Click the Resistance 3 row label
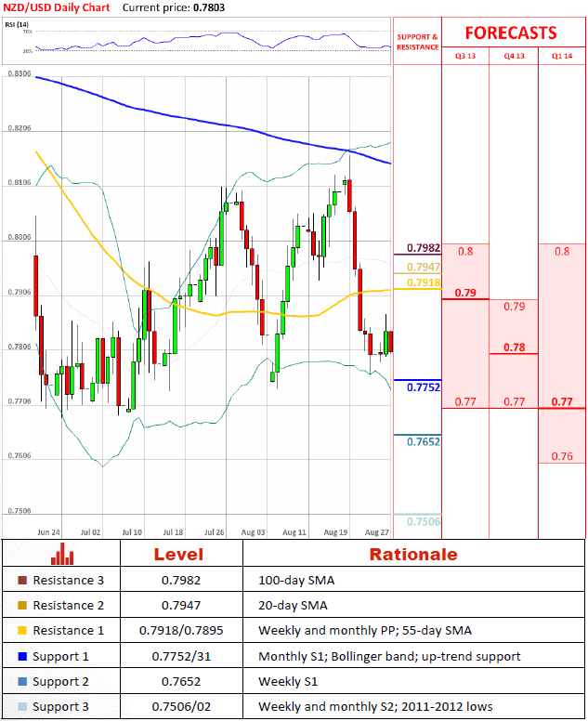 (x=69, y=581)
